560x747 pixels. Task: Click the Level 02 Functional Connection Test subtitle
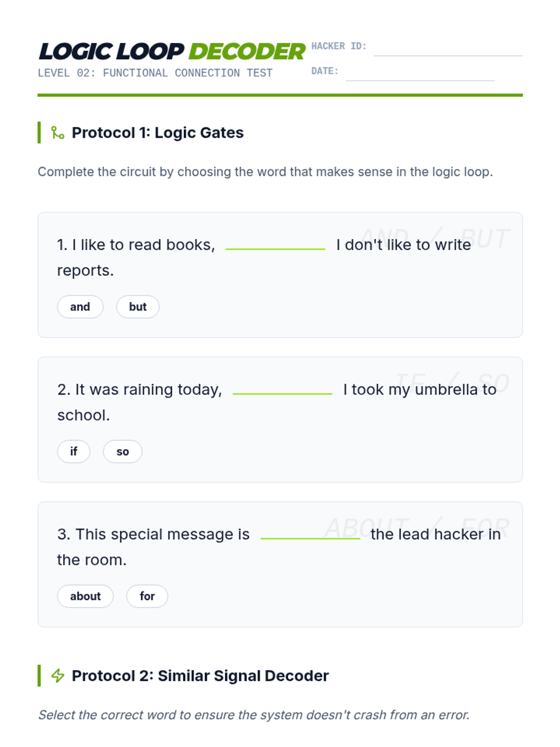155,73
